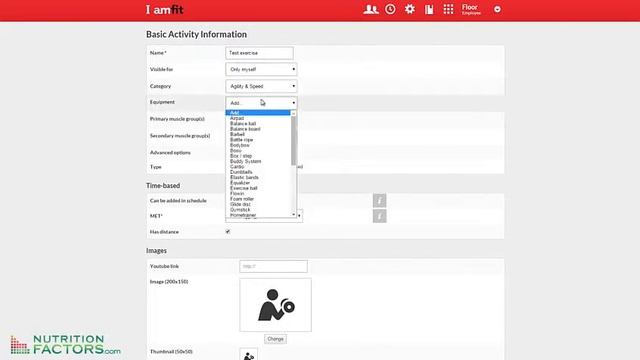Open the Visible for dropdown
Image resolution: width=640 pixels, height=360 pixels.
261,69
